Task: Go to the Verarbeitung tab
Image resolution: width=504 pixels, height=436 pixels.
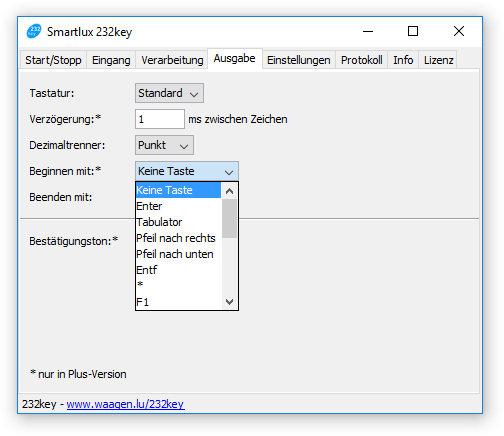Action: point(172,60)
